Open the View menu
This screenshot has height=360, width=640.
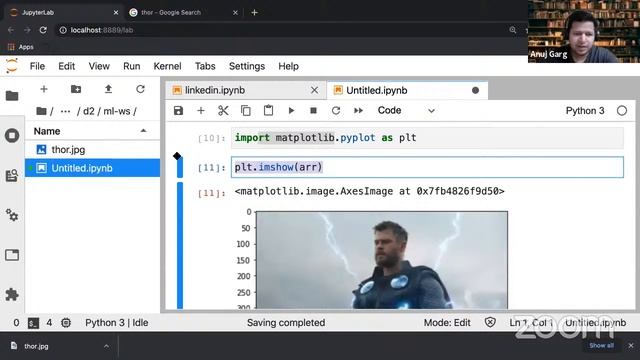[x=99, y=66]
